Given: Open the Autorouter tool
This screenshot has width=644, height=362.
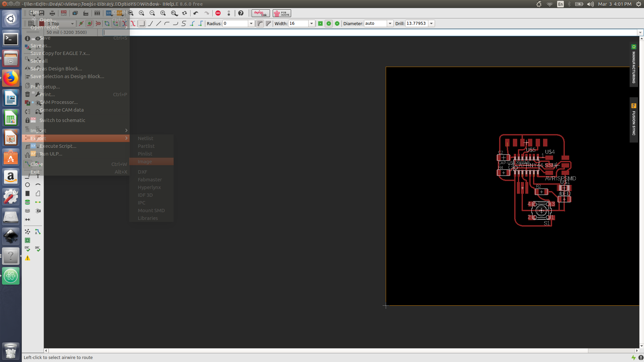Looking at the screenshot, I should (x=38, y=232).
